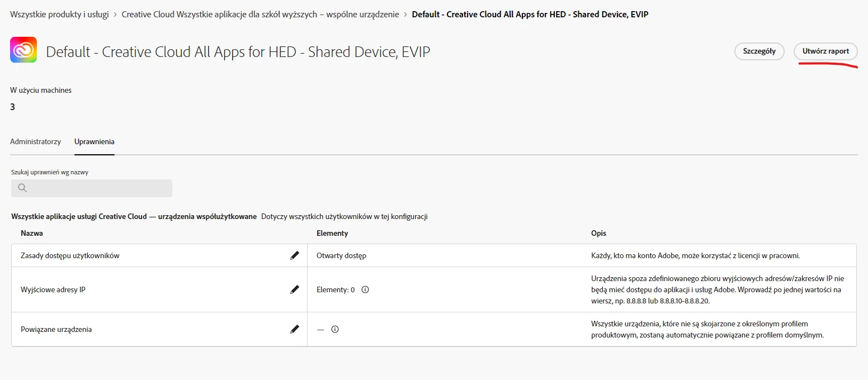Select the Zasady dostępu użytkowników row name

pos(70,255)
